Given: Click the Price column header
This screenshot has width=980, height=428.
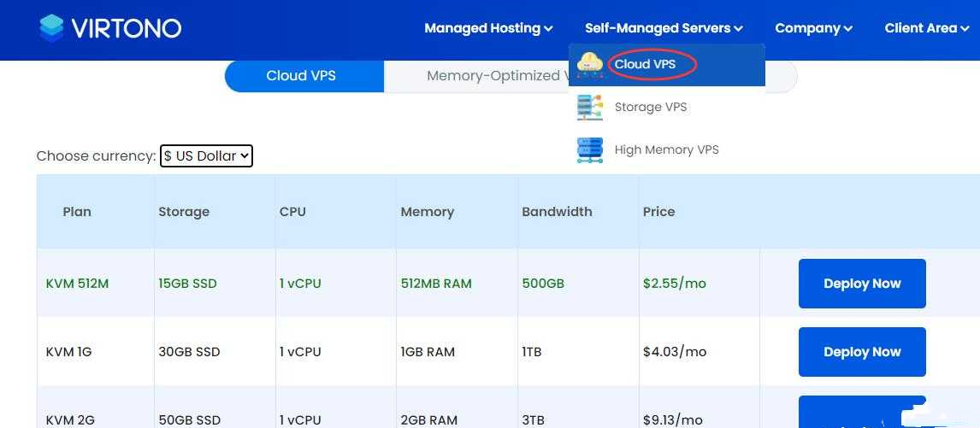Looking at the screenshot, I should 658,212.
